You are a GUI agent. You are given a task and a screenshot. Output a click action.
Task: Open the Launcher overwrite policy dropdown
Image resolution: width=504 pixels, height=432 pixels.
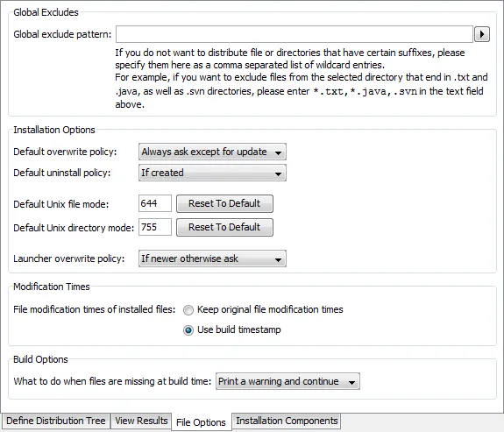tap(212, 258)
